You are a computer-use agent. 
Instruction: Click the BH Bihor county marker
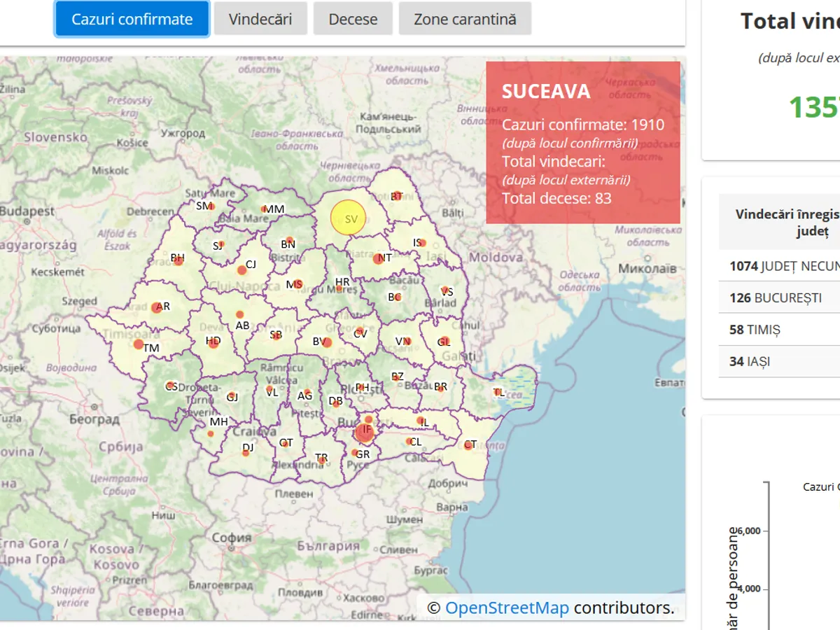tap(178, 260)
